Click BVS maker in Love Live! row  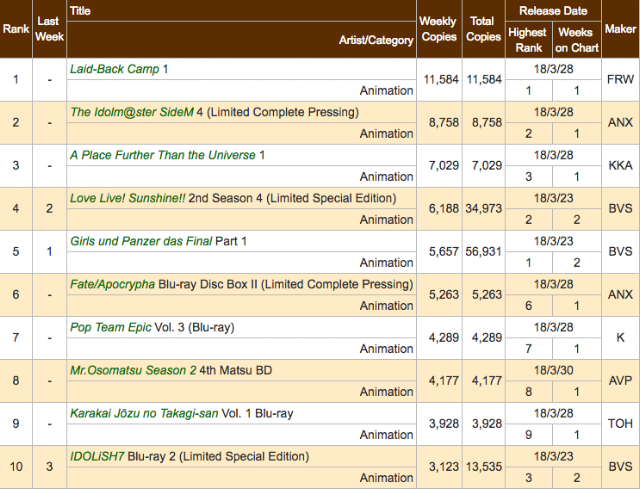620,209
